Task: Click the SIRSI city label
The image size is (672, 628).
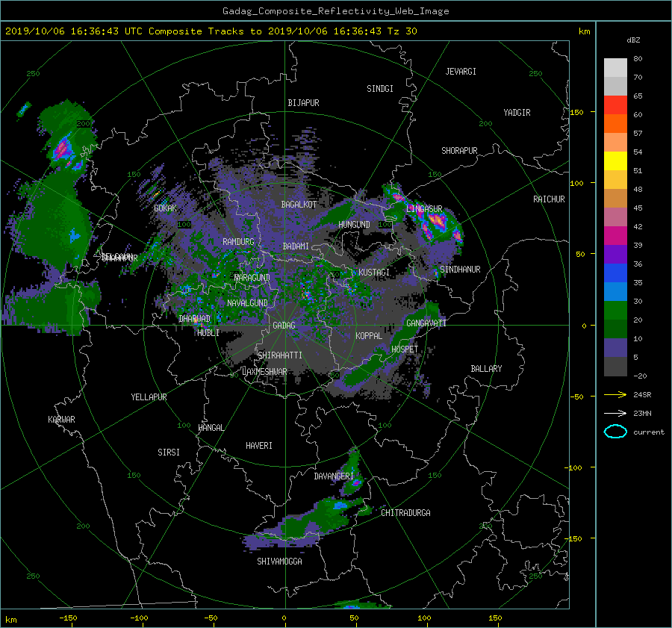Action: (x=169, y=453)
